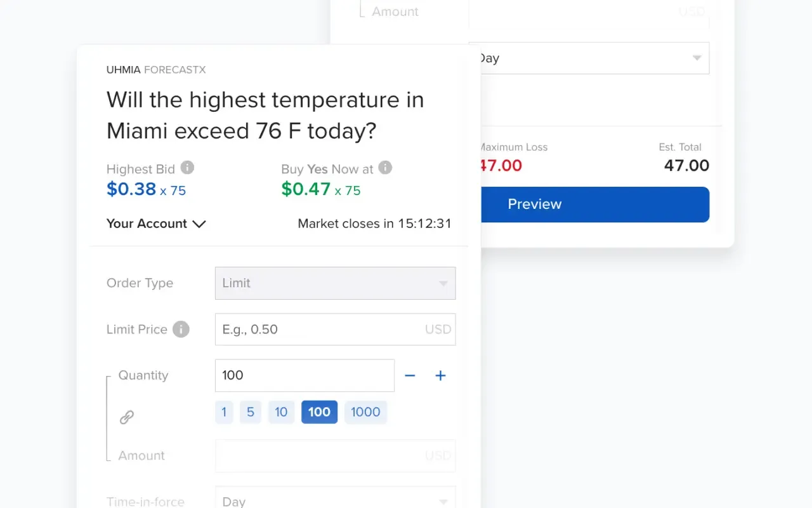Select the quantity preset 10
Screen dimensions: 812x508
(281, 412)
